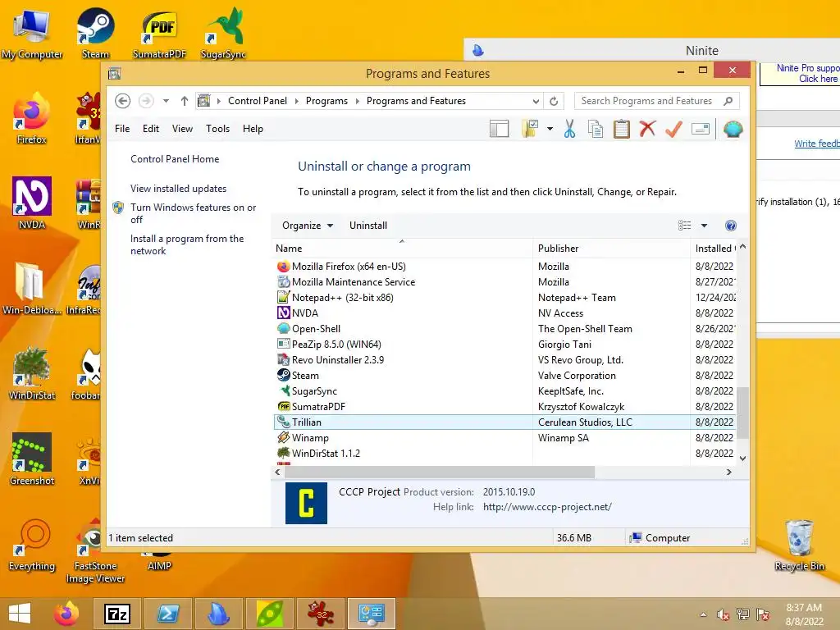The image size is (840, 630).
Task: Expand the Programs breadcrumb arrow
Action: point(358,101)
